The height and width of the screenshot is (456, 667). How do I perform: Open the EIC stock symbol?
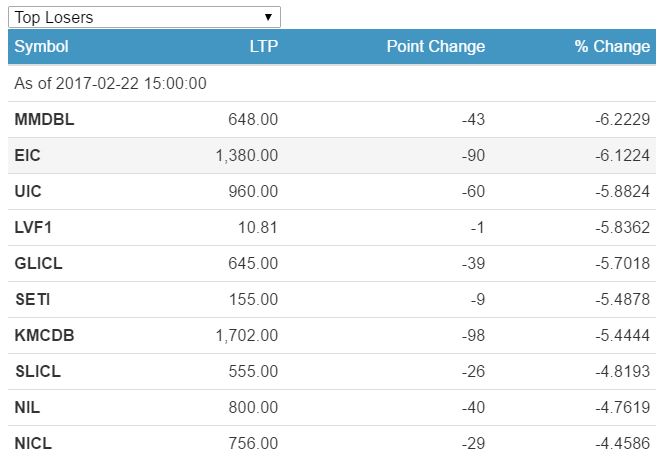click(28, 156)
